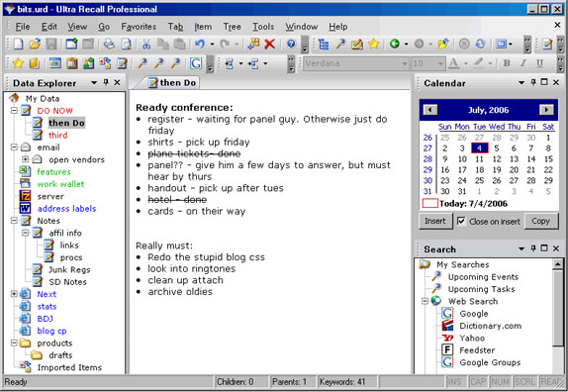Open the font color A picker
This screenshot has height=392, width=568.
[453, 63]
